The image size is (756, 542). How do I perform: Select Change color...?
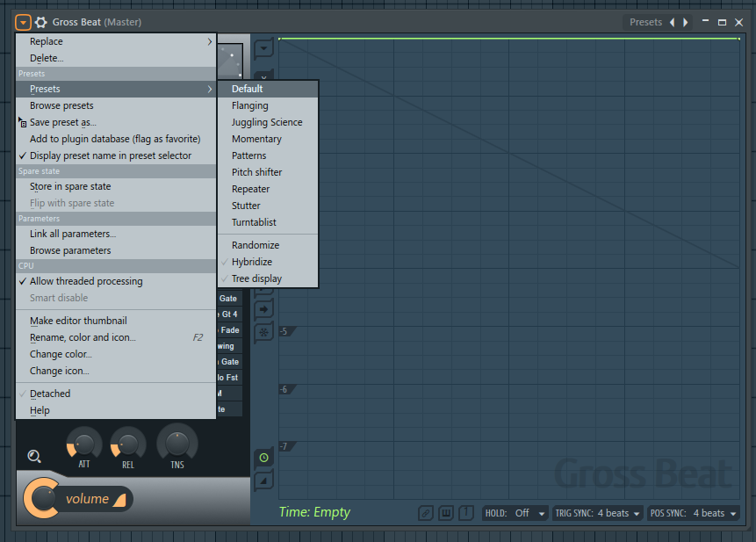[116, 354]
